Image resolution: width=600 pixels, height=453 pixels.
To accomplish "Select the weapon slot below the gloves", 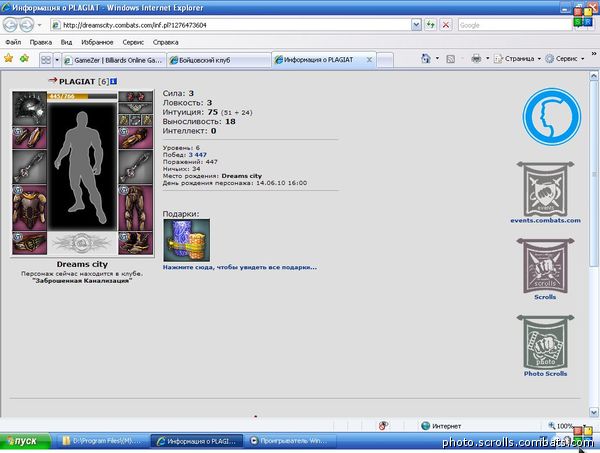I will point(135,167).
